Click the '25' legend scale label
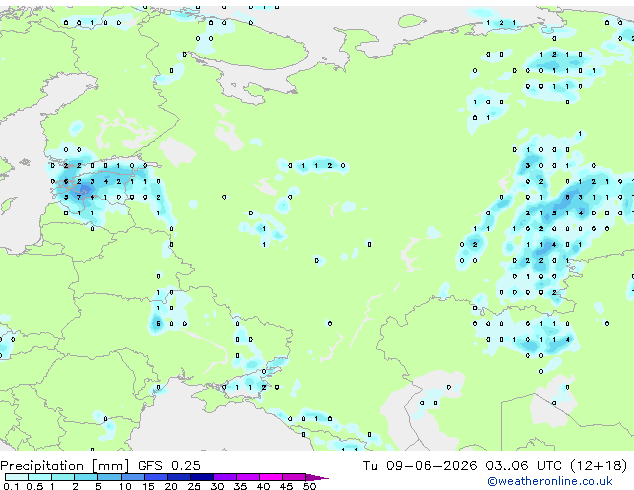634x490 pixels. (x=194, y=486)
